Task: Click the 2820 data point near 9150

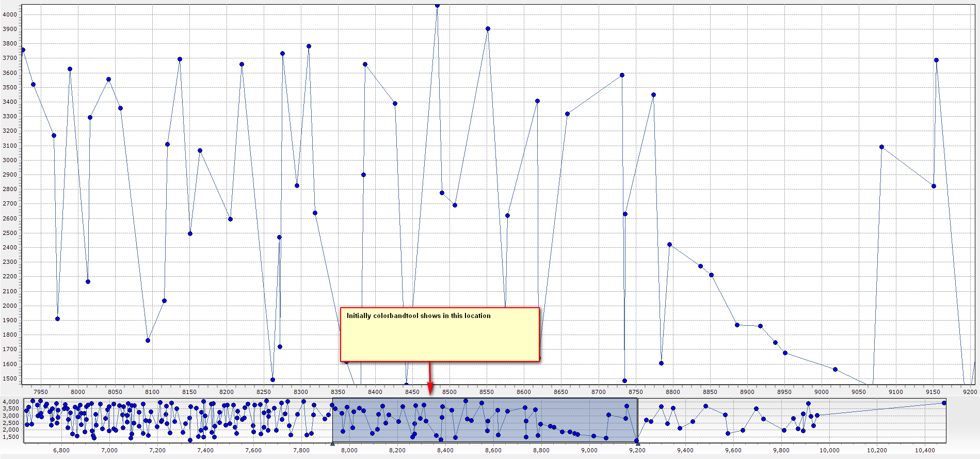Action: pos(934,186)
